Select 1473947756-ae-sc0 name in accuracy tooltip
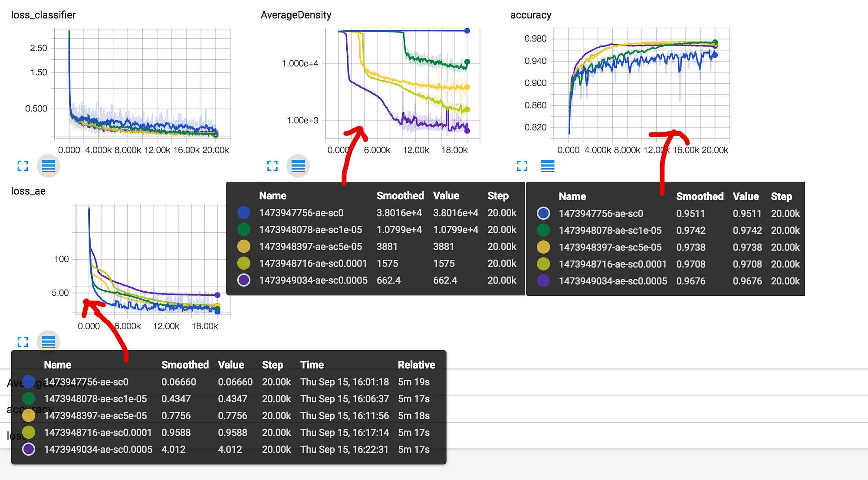This screenshot has width=868, height=480. click(x=601, y=213)
